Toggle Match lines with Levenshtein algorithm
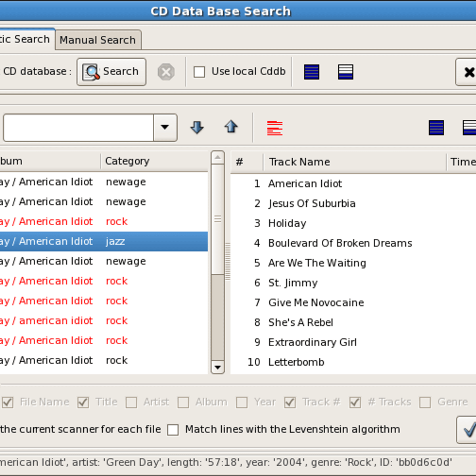Viewport: 476px width, 476px height. coord(173,430)
